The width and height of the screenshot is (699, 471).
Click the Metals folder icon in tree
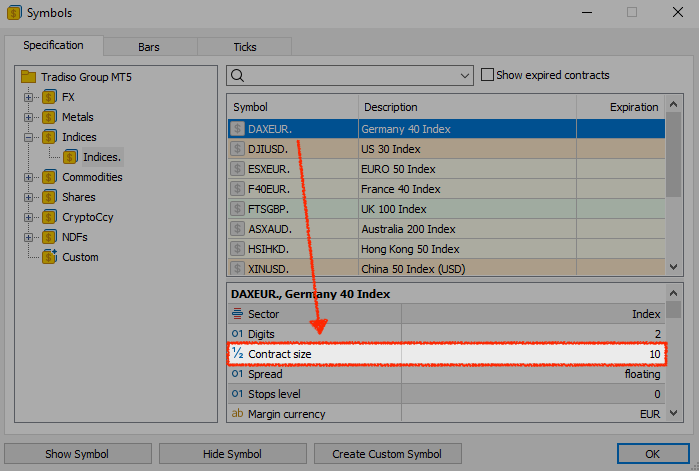(48, 117)
